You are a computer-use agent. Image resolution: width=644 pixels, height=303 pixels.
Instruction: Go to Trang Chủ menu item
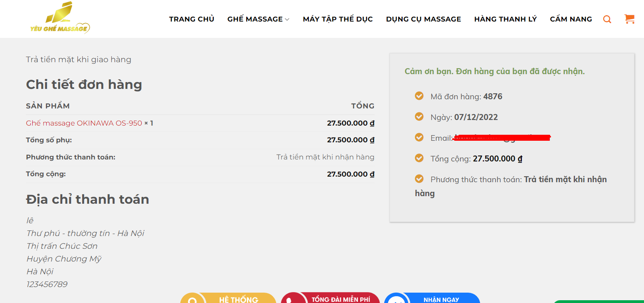192,19
